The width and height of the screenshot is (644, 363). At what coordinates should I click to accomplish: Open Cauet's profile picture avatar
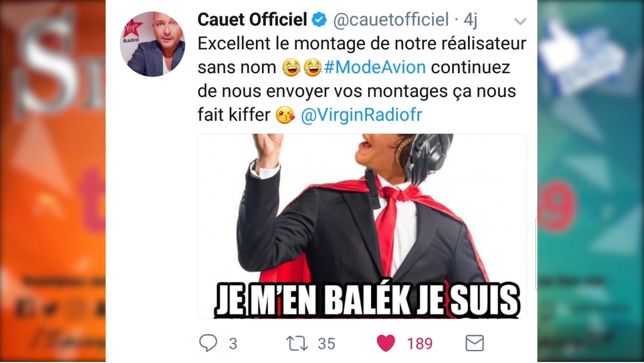tap(152, 44)
